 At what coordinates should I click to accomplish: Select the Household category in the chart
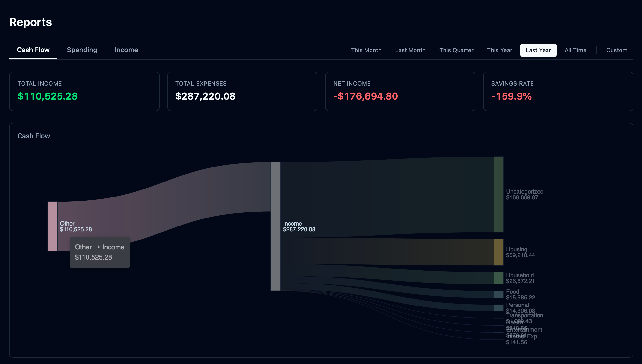coord(498,278)
